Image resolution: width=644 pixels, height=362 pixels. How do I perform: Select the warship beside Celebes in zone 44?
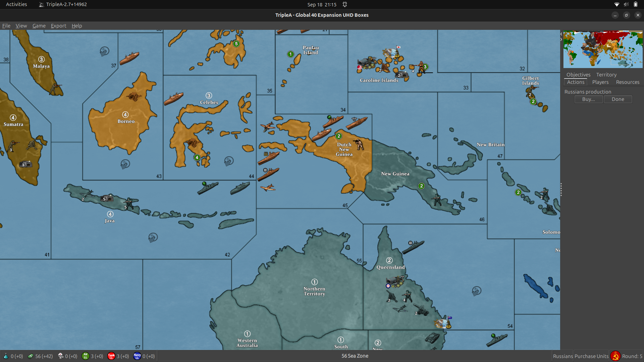click(173, 99)
